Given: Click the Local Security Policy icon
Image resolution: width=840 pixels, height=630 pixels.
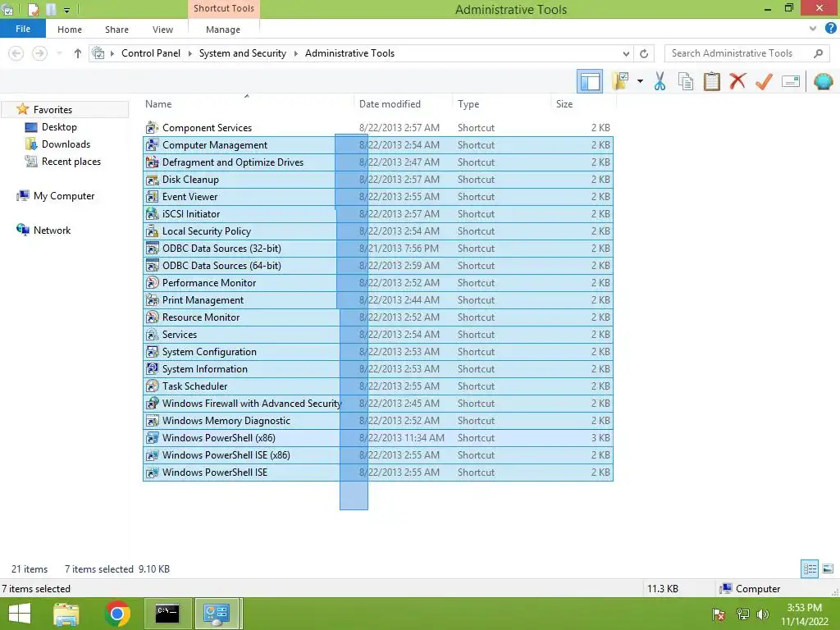Looking at the screenshot, I should click(152, 231).
